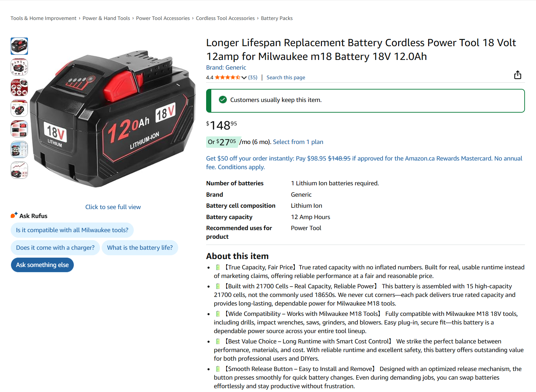Select the third product thumbnail with red circles

point(19,87)
